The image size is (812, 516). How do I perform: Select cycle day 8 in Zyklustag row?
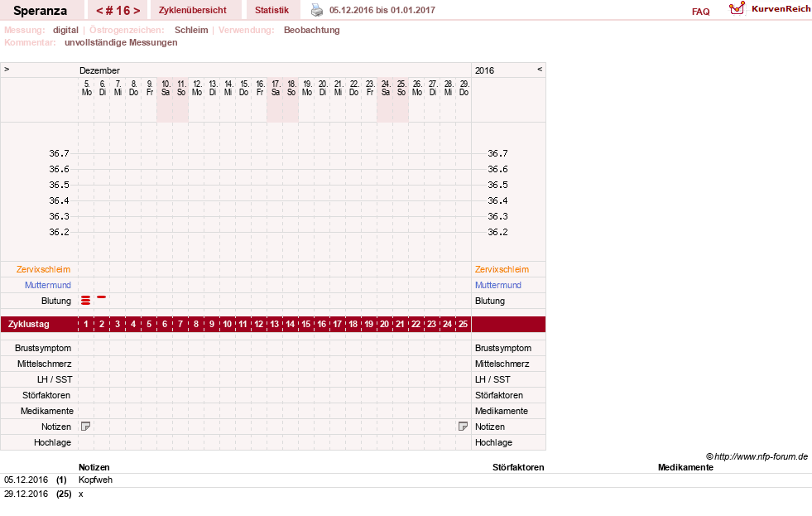[x=195, y=325]
